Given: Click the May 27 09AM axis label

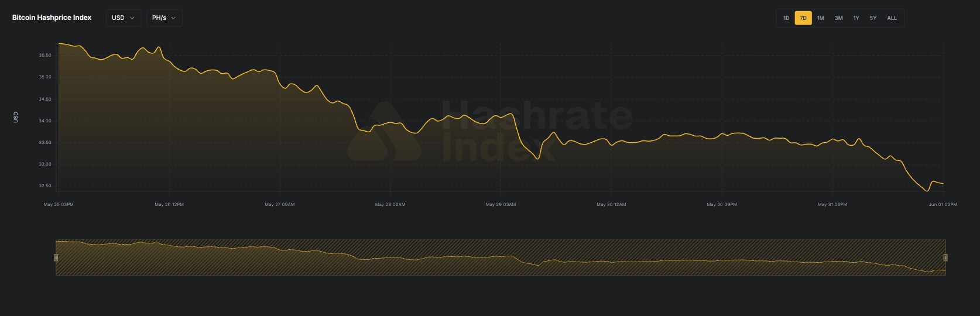Looking at the screenshot, I should 280,205.
